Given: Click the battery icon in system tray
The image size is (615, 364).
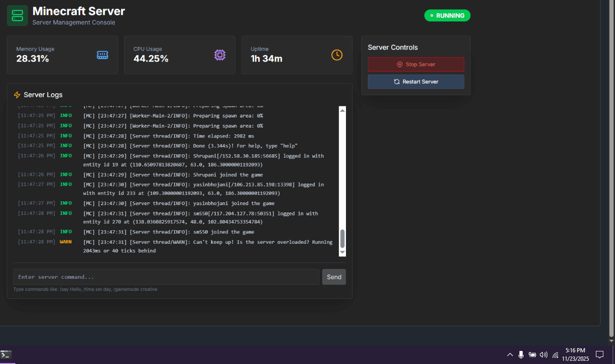Looking at the screenshot, I should pyautogui.click(x=532, y=355).
